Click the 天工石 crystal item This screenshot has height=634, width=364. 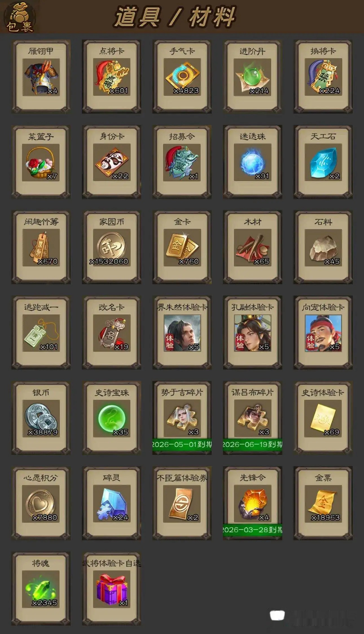pos(323,162)
